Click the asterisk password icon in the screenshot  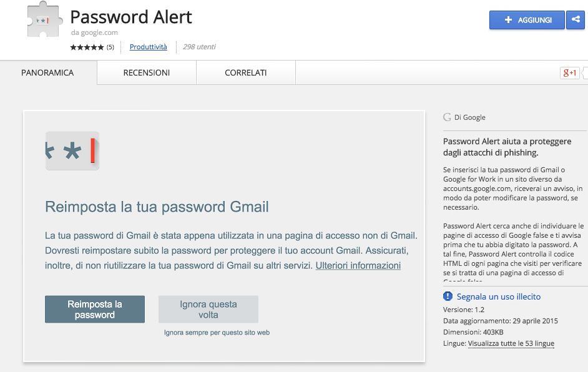click(72, 151)
